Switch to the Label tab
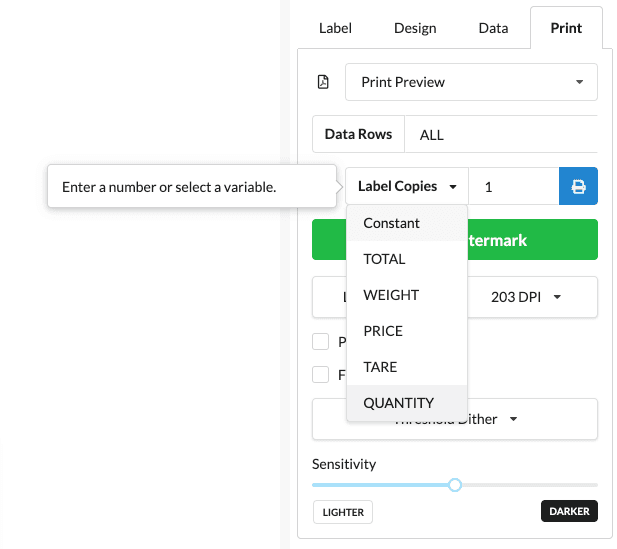The image size is (617, 549). (x=335, y=28)
